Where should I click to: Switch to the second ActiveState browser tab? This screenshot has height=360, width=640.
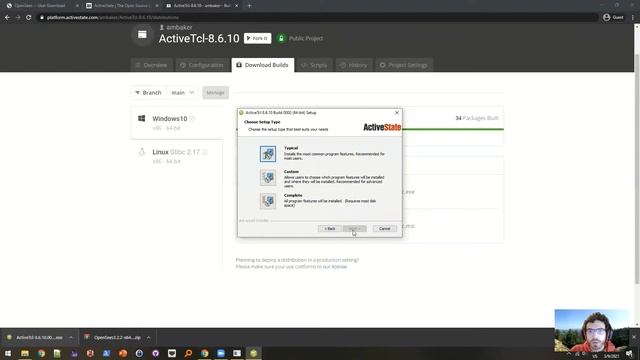click(122, 6)
